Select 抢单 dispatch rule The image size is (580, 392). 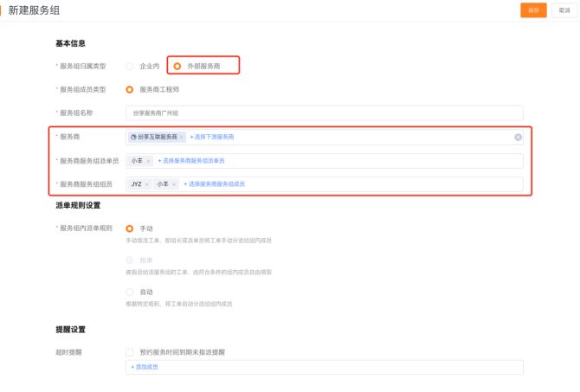tap(130, 260)
